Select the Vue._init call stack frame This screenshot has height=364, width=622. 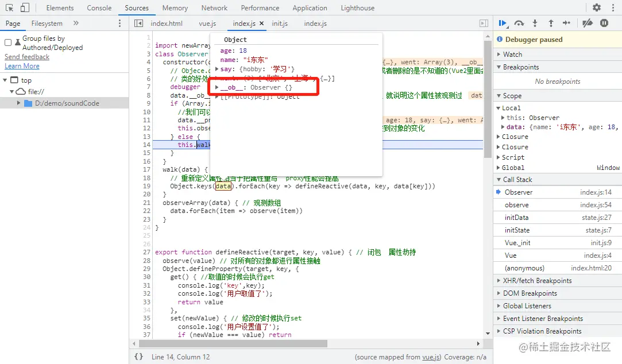tap(558, 243)
